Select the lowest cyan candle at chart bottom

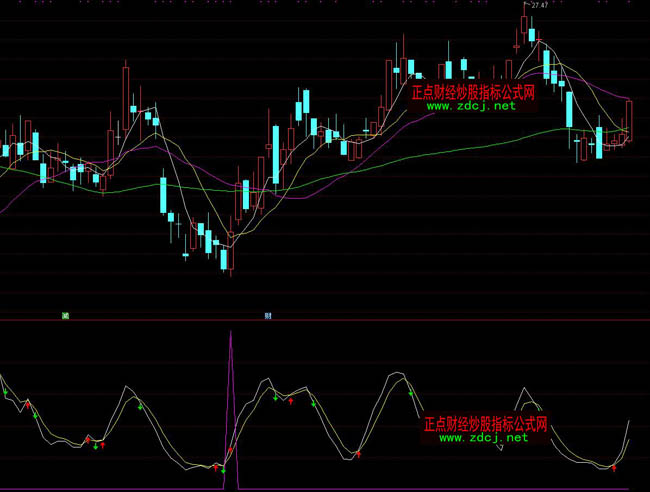pos(225,259)
